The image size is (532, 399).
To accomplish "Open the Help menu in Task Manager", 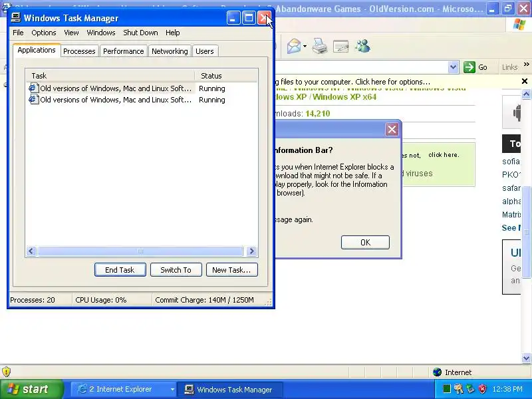I will click(173, 33).
